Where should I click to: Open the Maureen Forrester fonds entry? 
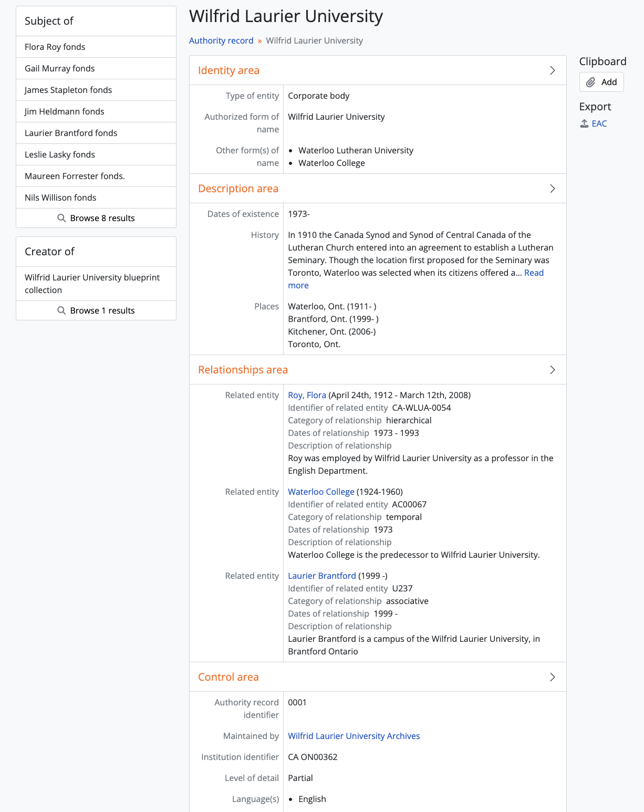pos(75,176)
